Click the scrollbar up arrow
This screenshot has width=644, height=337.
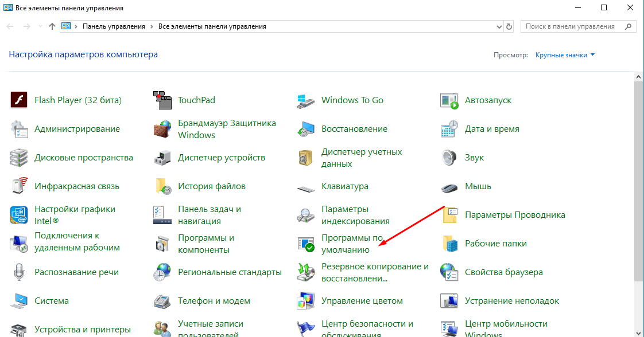click(x=638, y=77)
